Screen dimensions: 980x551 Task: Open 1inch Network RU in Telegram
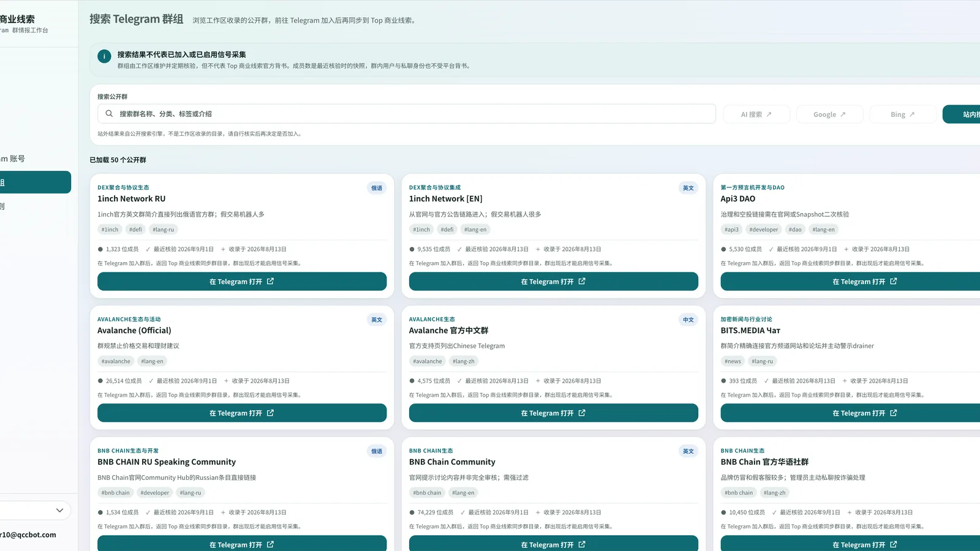coord(242,282)
